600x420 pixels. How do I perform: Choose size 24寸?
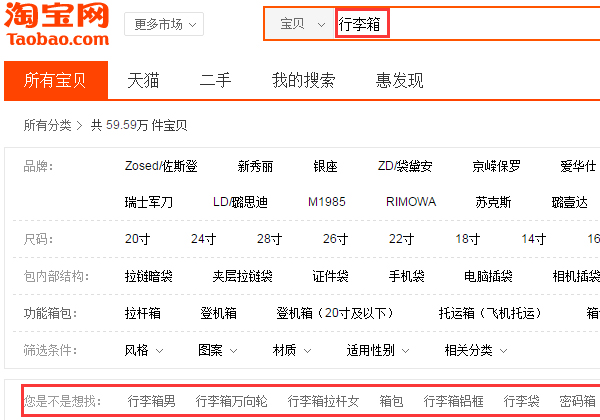pos(204,239)
